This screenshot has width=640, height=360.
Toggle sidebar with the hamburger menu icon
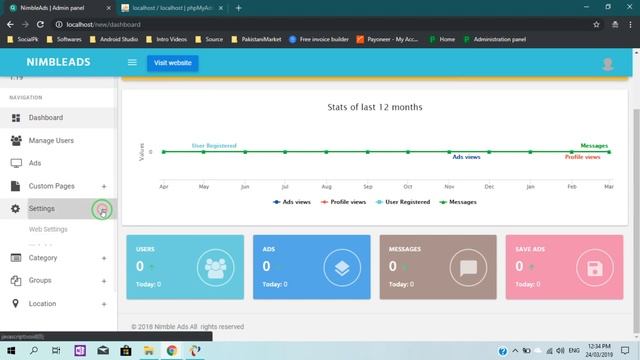[132, 62]
